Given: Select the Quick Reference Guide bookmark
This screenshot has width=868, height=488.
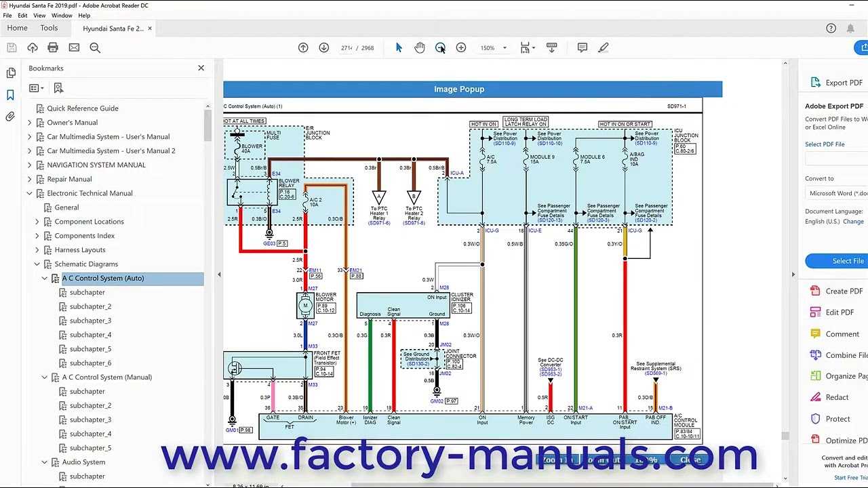Looking at the screenshot, I should pos(83,108).
